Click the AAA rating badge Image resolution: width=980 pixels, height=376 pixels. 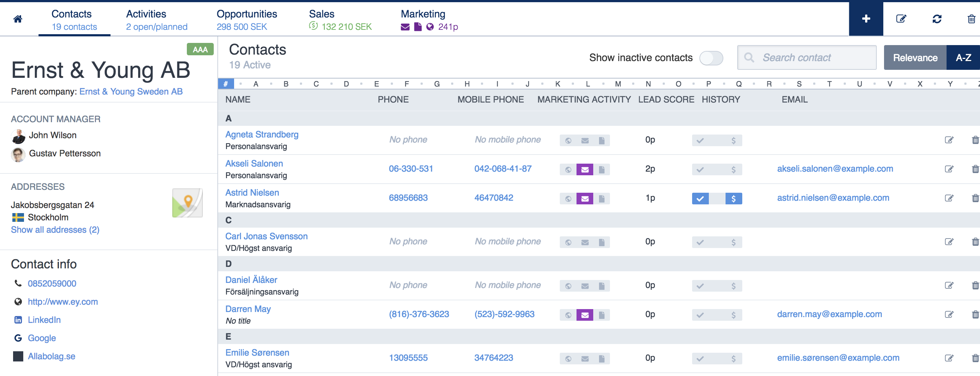click(200, 49)
